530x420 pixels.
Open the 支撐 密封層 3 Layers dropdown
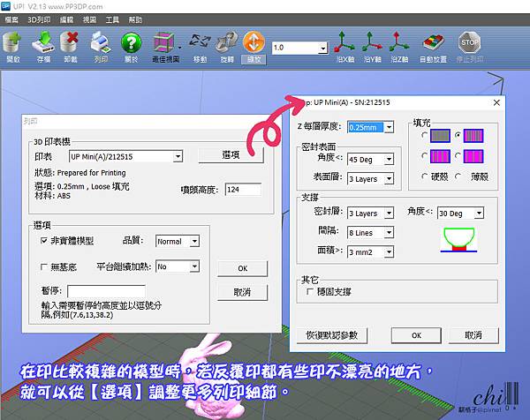pos(389,213)
